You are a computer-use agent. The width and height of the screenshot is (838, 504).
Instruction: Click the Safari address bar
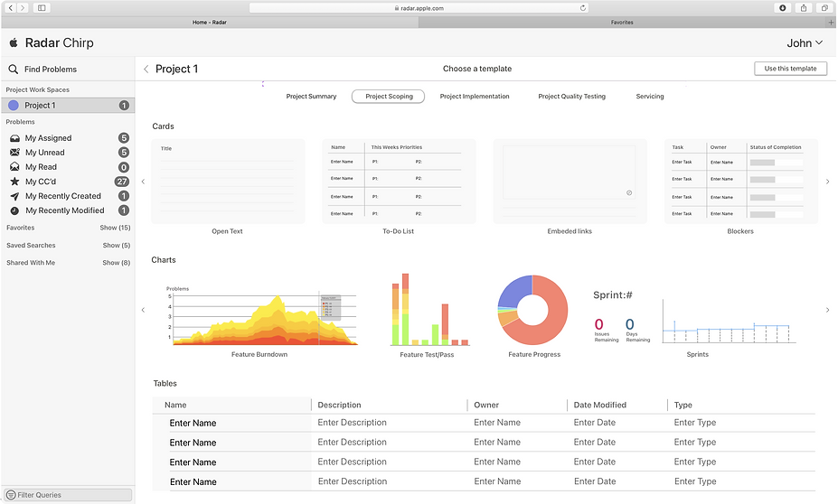point(419,8)
